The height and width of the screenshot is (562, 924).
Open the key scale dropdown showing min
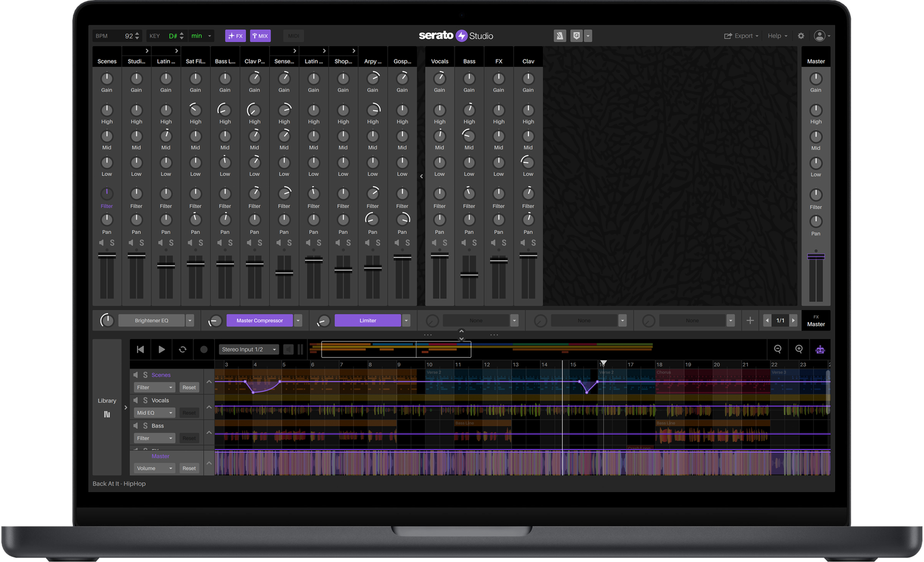tap(201, 35)
